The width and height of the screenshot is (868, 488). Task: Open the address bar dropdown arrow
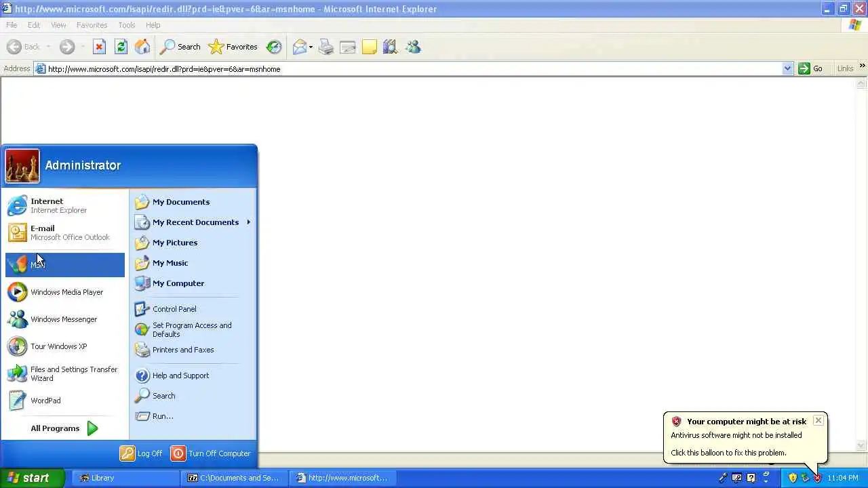tap(787, 68)
